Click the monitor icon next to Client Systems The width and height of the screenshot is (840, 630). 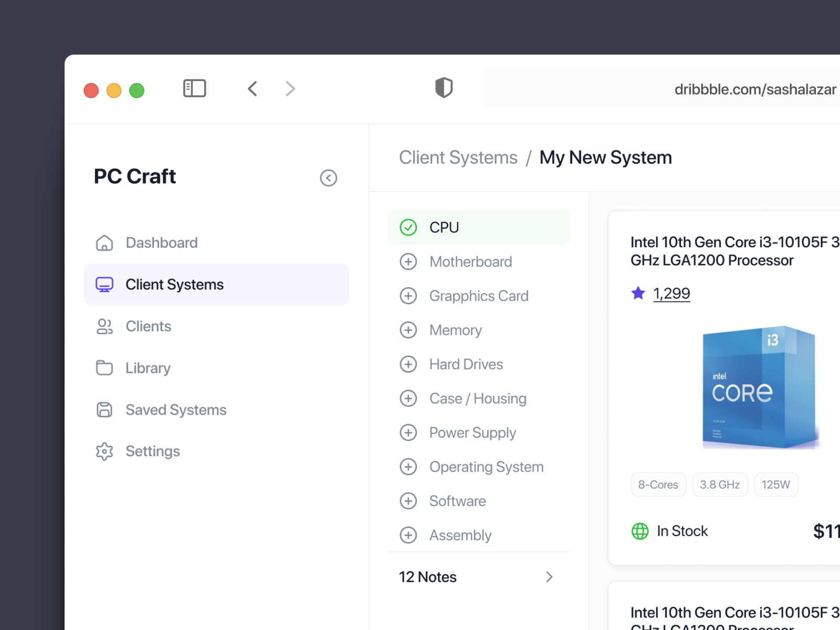pyautogui.click(x=104, y=284)
